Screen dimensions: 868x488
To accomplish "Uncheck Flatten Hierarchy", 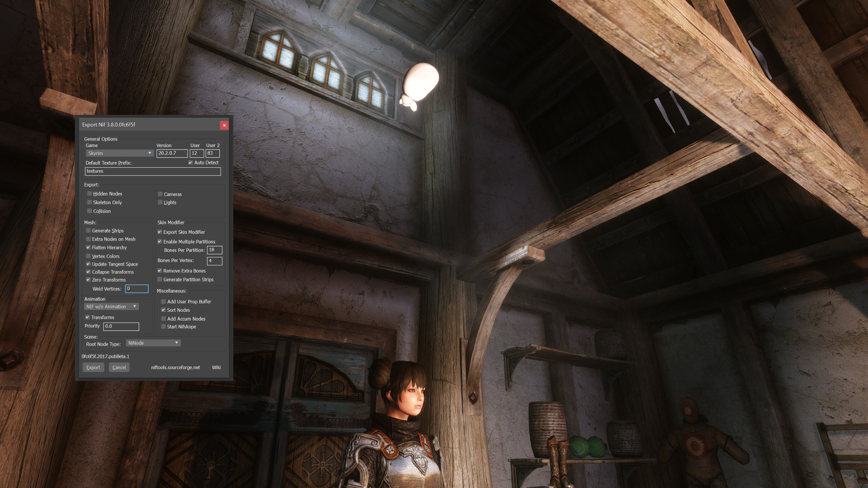I will coord(89,248).
